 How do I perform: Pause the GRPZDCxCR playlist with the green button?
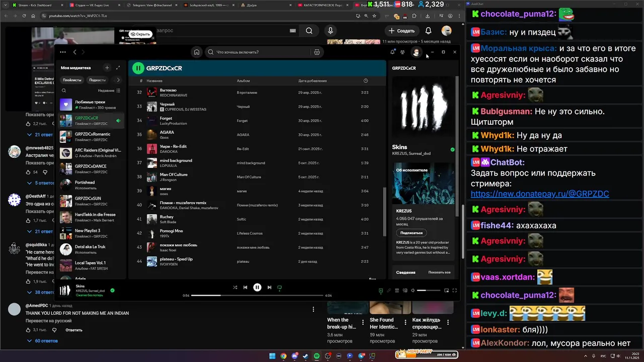pyautogui.click(x=138, y=68)
